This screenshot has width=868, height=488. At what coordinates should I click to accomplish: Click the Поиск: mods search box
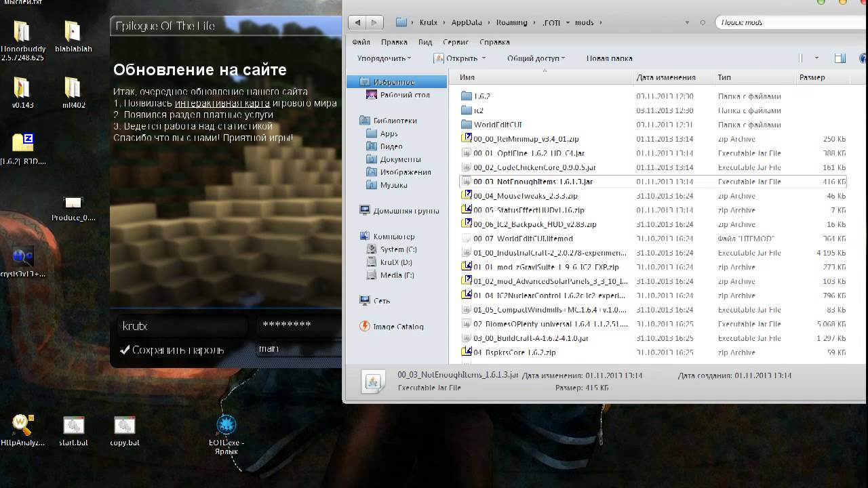click(790, 22)
